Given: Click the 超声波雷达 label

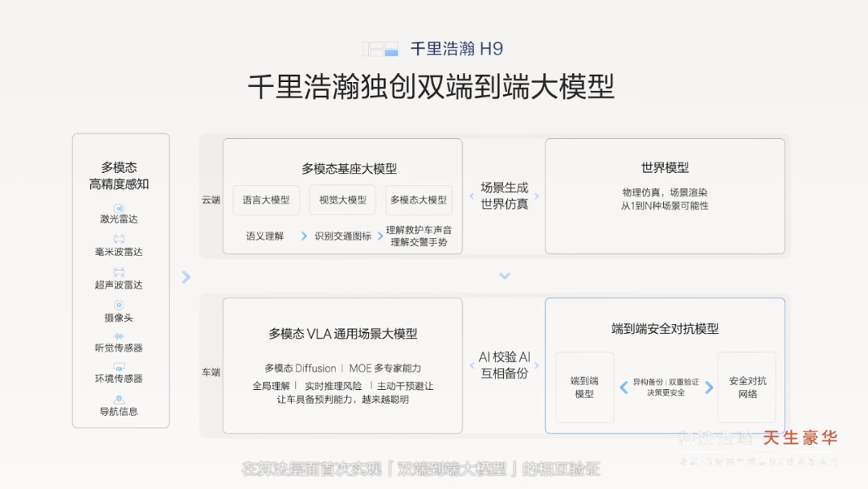Looking at the screenshot, I should pyautogui.click(x=119, y=285).
